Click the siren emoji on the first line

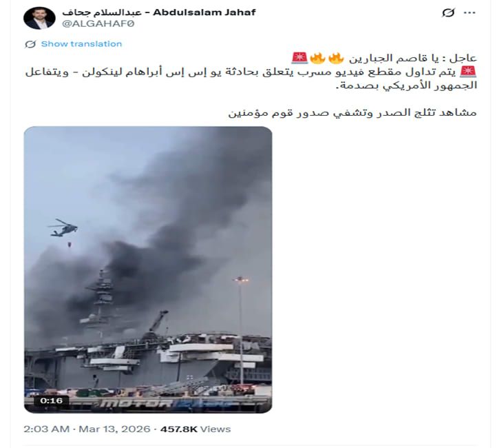click(300, 59)
